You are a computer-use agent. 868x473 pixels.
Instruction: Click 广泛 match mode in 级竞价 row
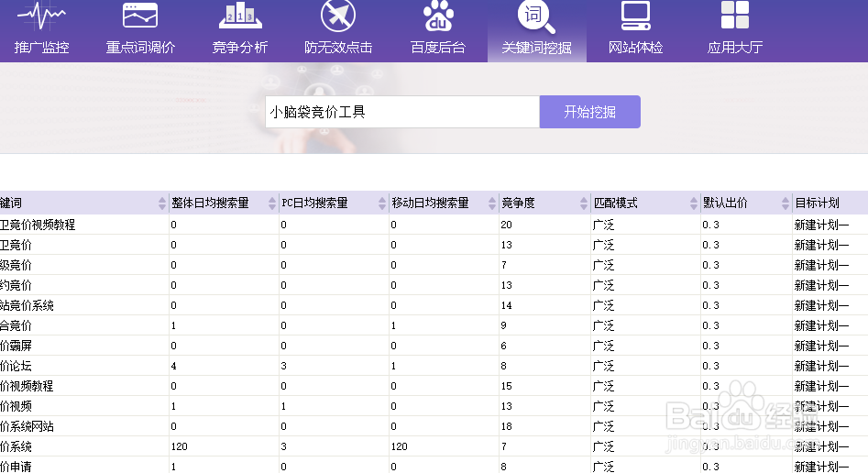[603, 265]
